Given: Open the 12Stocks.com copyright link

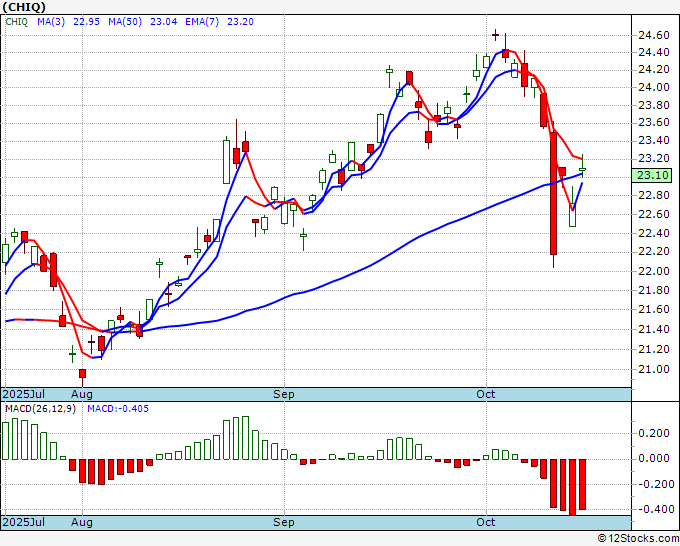Looking at the screenshot, I should 638,539.
